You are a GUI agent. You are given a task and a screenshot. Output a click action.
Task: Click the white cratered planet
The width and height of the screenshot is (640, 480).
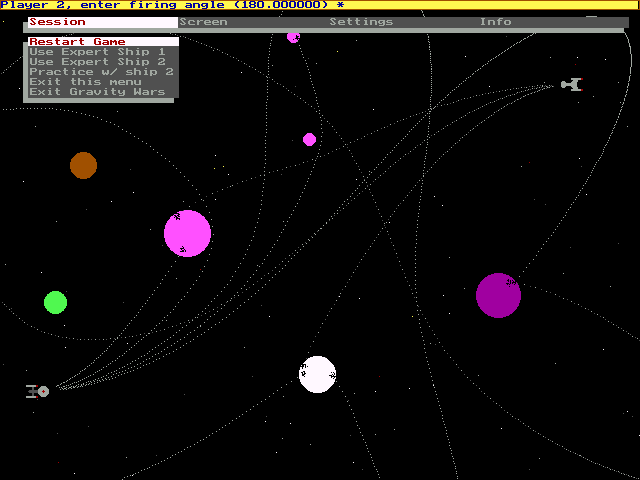click(x=318, y=375)
